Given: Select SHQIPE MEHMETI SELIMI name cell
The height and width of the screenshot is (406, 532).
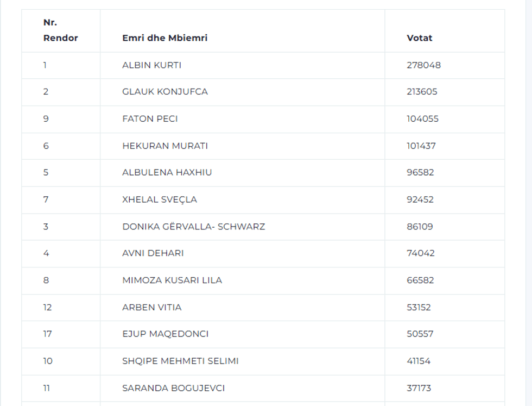Looking at the screenshot, I should pyautogui.click(x=180, y=361).
